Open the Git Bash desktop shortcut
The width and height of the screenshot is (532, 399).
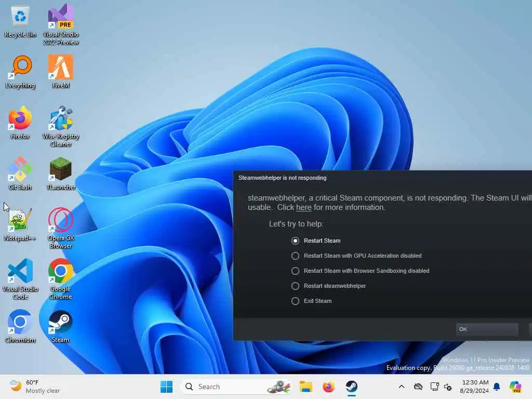[20, 174]
